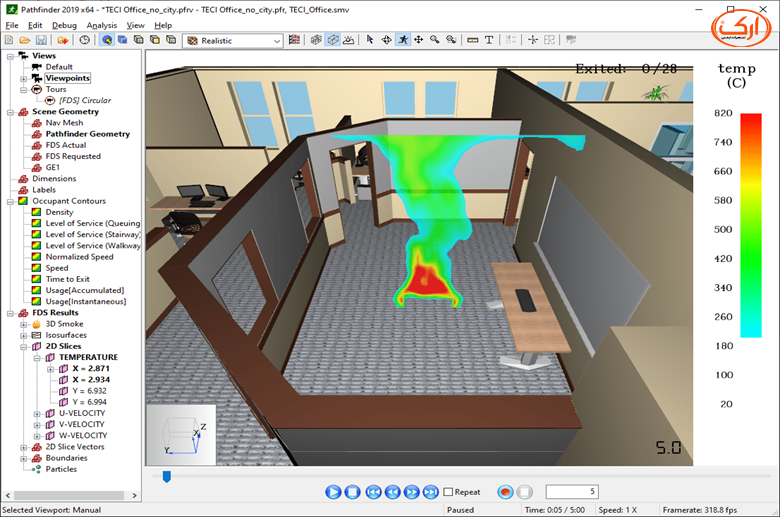Click the blue Play button
Image resolution: width=780 pixels, height=517 pixels.
(x=333, y=492)
